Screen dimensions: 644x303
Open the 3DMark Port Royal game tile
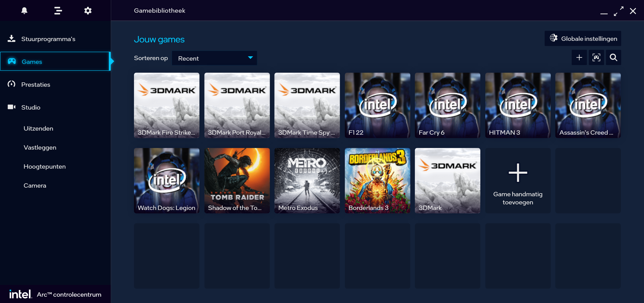tap(237, 105)
